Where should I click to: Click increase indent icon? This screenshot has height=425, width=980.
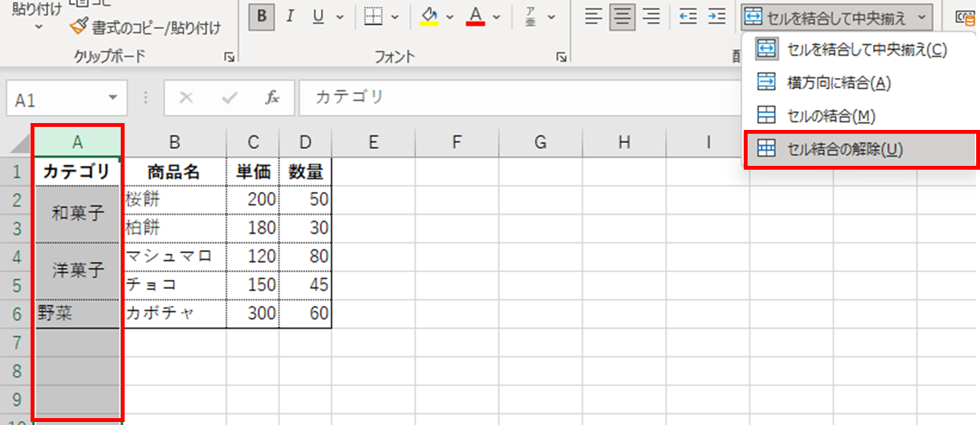point(716,17)
